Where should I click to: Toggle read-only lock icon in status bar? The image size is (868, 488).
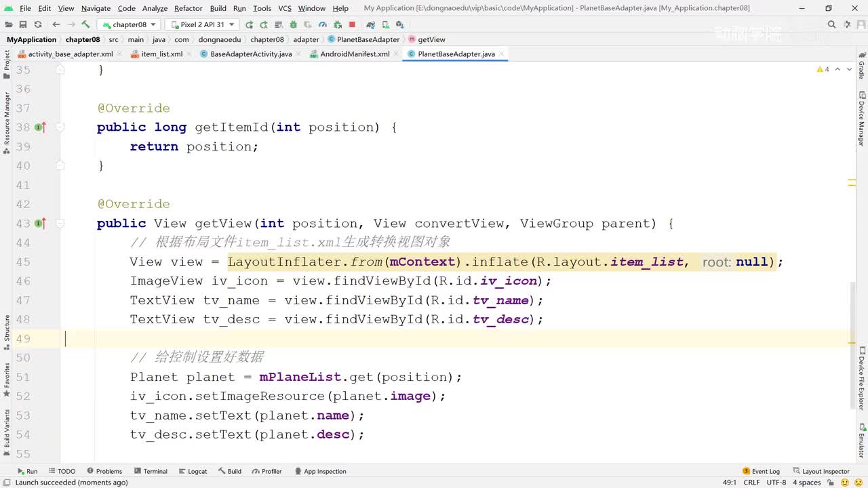pos(831,483)
